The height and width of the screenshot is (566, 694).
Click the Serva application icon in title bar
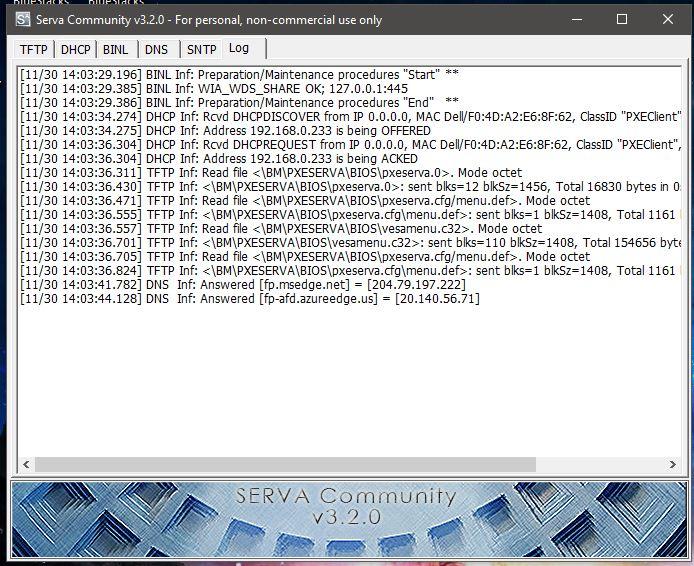(x=23, y=19)
